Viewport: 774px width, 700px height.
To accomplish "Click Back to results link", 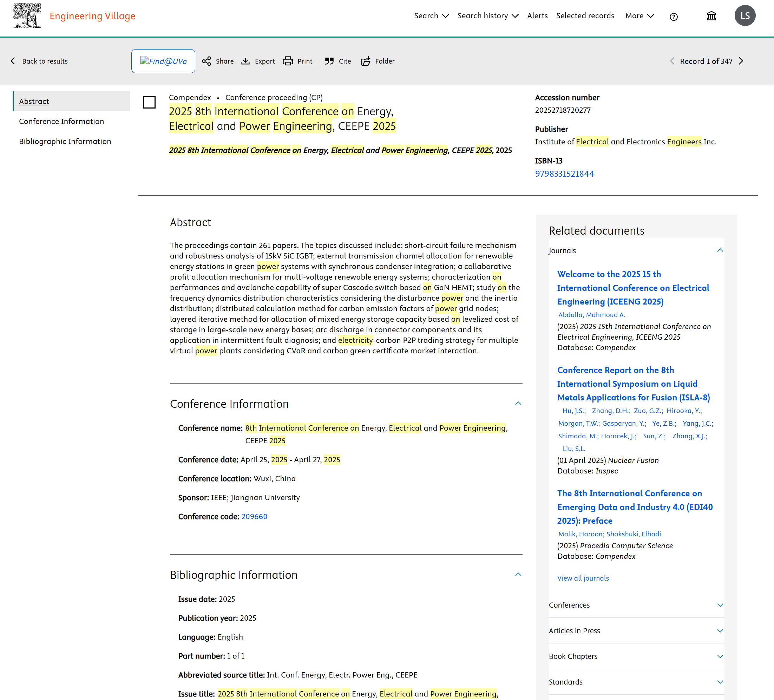I will pos(45,61).
